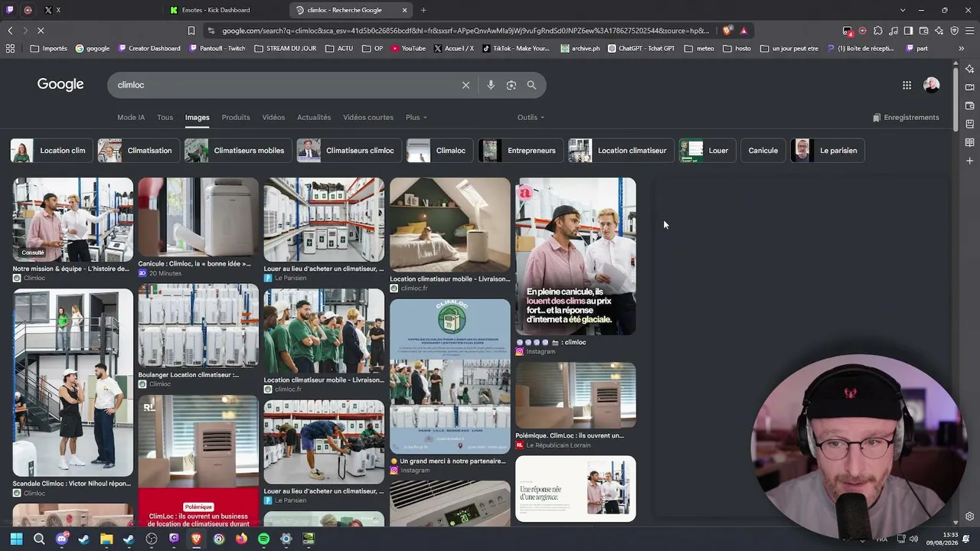
Task: Open the Creator Dashboard bookmark
Action: point(149,48)
